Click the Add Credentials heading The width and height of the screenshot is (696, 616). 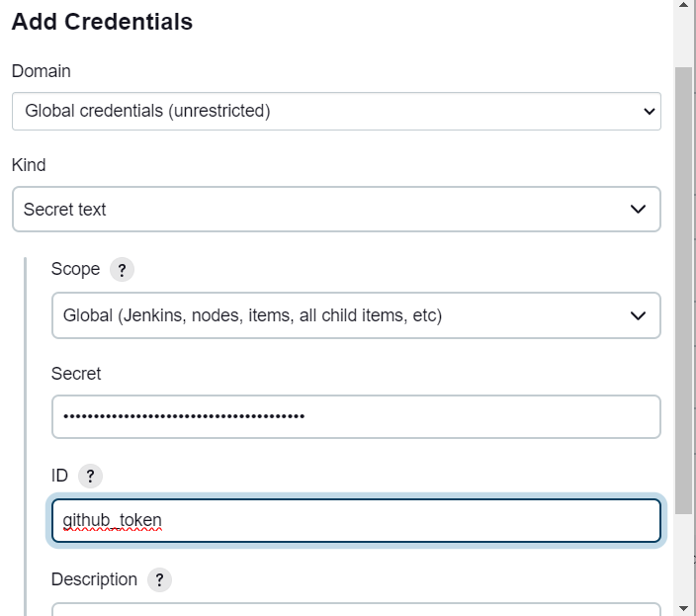(102, 22)
